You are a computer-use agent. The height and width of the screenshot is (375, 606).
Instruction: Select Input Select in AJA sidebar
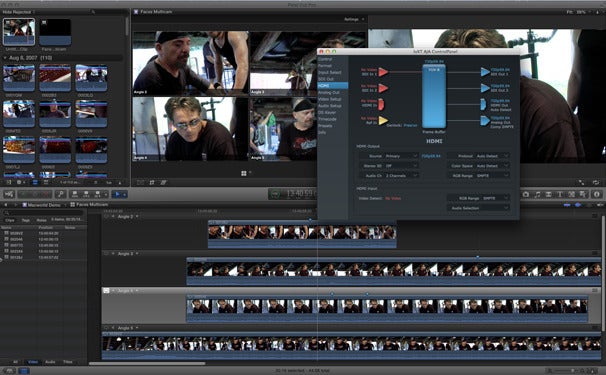tap(330, 72)
